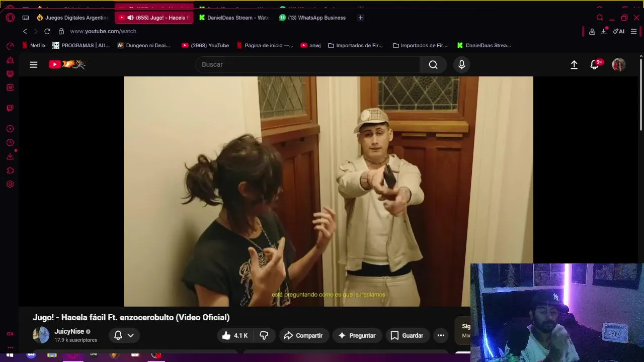The height and width of the screenshot is (362, 644).
Task: Reload the YouTube page
Action: pyautogui.click(x=47, y=31)
